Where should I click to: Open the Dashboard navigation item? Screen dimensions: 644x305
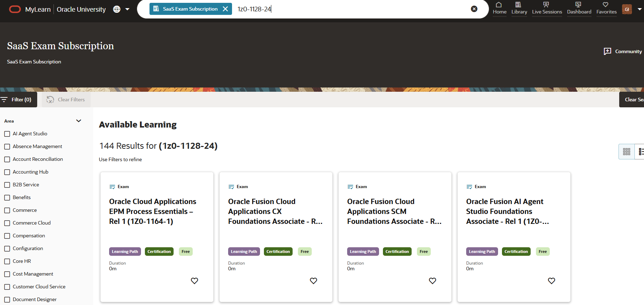[x=579, y=9]
